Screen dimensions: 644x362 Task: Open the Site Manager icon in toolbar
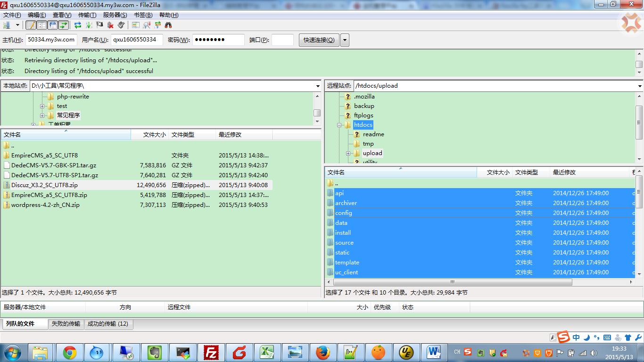[7, 25]
